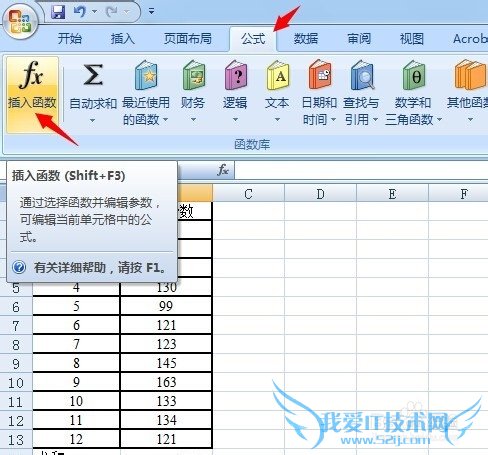Viewport: 488px width, 455px height.
Task: Click the help icon in the tooltip
Action: (x=19, y=267)
